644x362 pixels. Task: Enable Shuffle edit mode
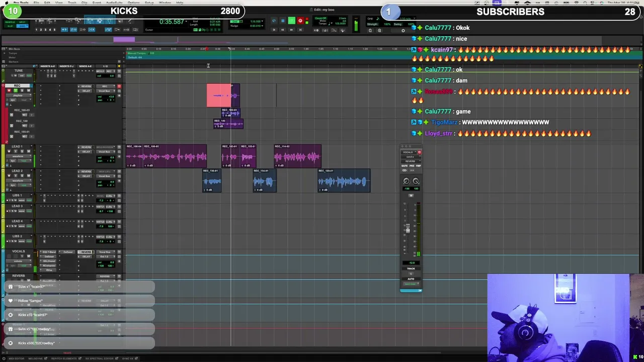(10, 22)
